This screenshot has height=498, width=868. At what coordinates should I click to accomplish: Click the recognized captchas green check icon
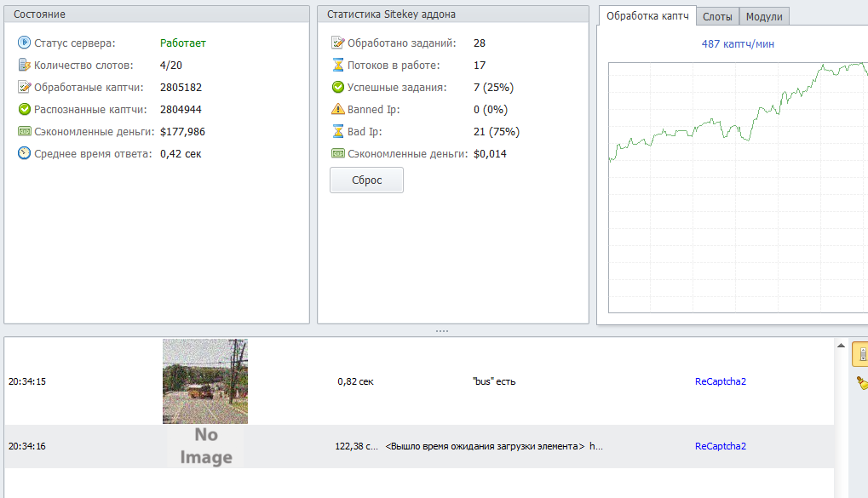click(x=24, y=109)
